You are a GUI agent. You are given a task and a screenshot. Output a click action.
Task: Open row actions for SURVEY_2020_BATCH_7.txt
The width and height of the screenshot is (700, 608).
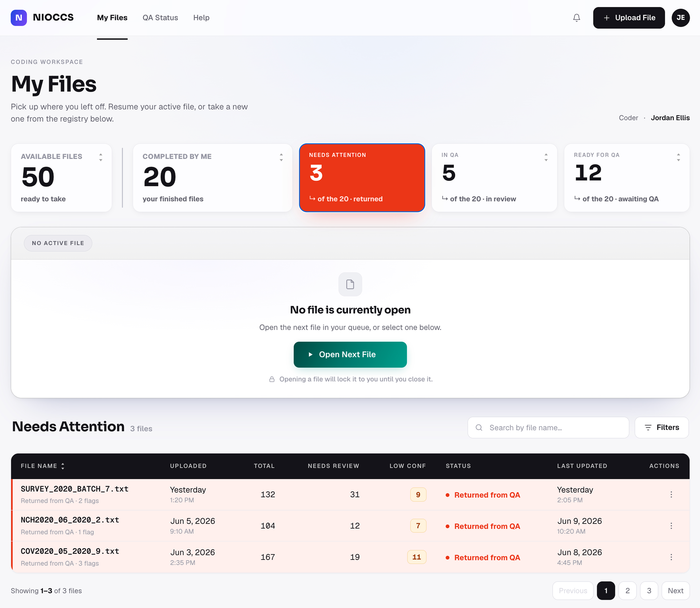coord(671,494)
